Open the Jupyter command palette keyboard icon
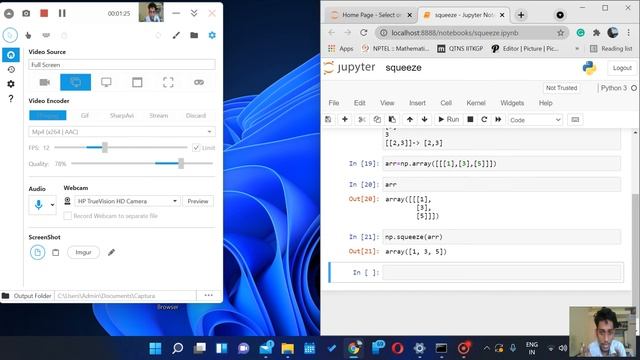The width and height of the screenshot is (640, 360). coord(575,120)
